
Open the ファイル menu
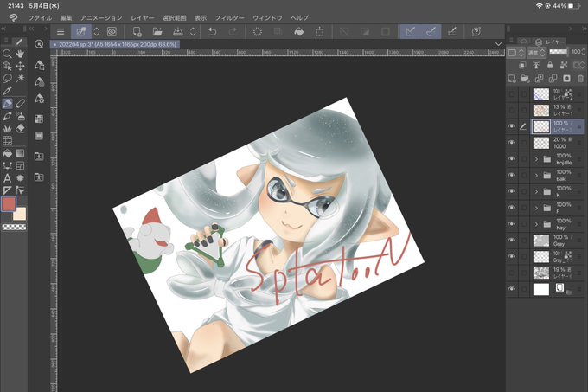pyautogui.click(x=40, y=17)
